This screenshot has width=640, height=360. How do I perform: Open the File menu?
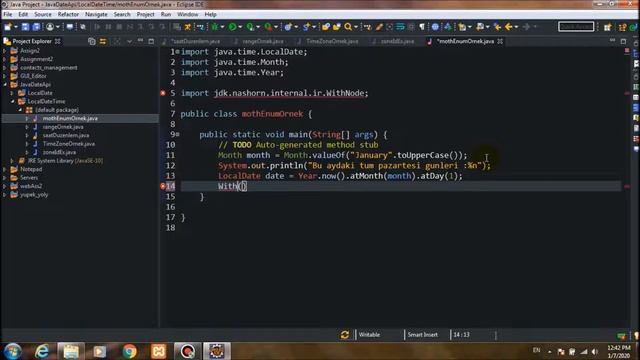[8, 14]
